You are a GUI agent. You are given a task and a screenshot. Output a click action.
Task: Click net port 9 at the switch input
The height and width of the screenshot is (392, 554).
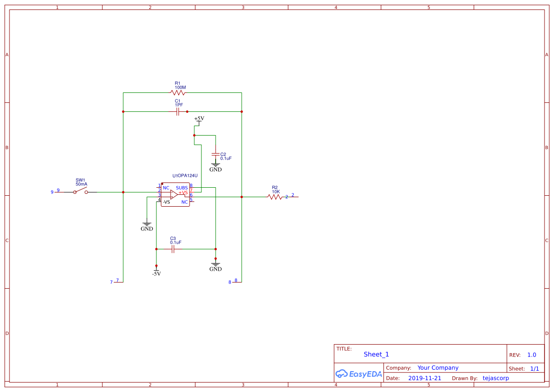click(54, 192)
